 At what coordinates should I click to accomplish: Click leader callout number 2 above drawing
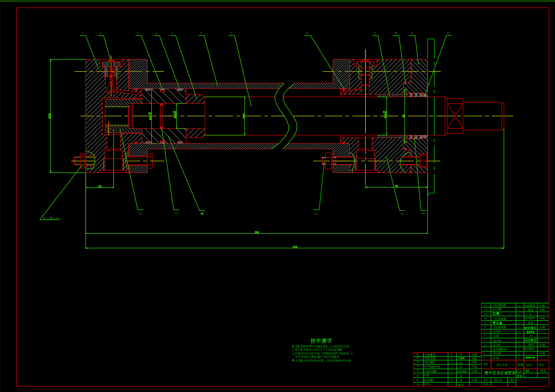[100, 33]
